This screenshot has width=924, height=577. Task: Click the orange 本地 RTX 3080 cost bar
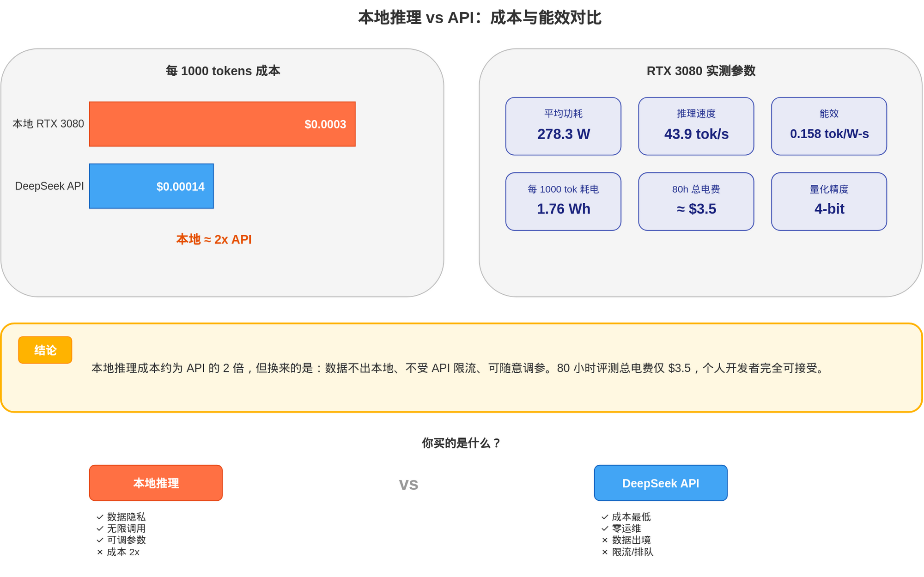(222, 124)
